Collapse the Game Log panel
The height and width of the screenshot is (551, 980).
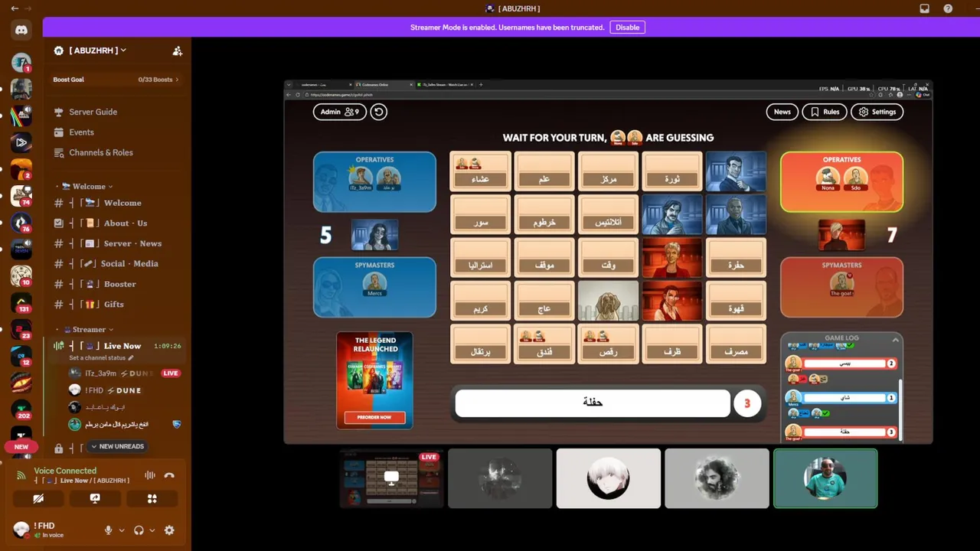(895, 339)
